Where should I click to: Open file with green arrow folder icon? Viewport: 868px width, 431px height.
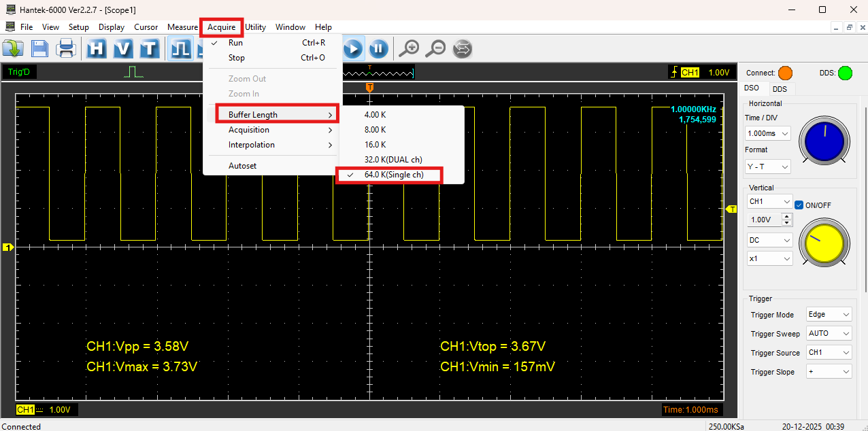pyautogui.click(x=13, y=48)
